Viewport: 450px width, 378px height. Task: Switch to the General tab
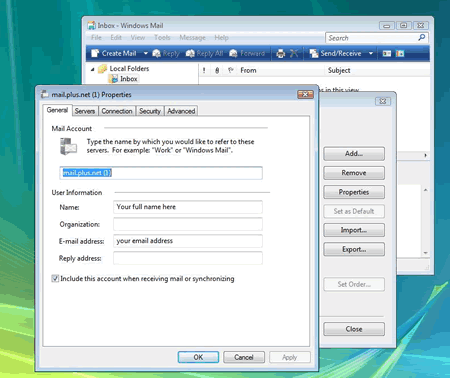point(57,110)
